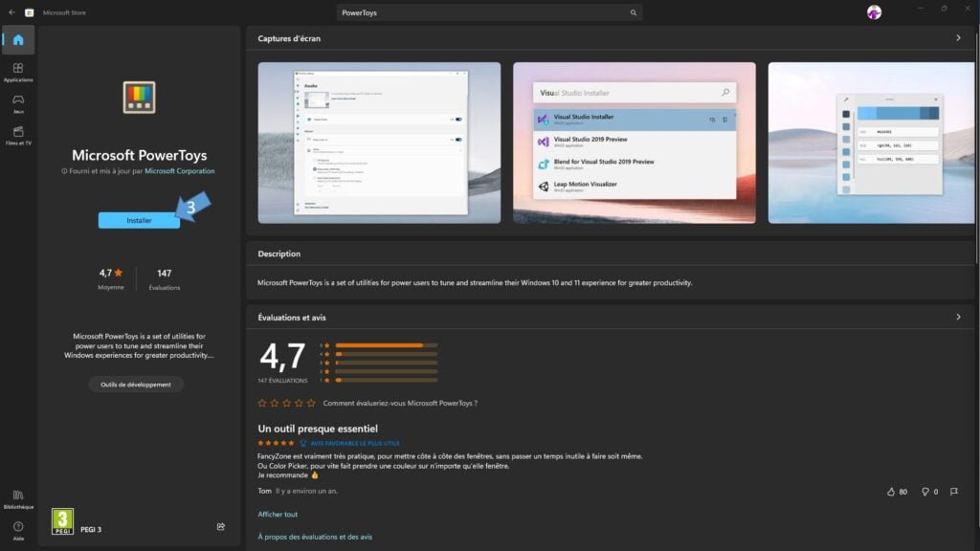Click the Description section heading
The width and height of the screenshot is (980, 551).
pos(278,254)
